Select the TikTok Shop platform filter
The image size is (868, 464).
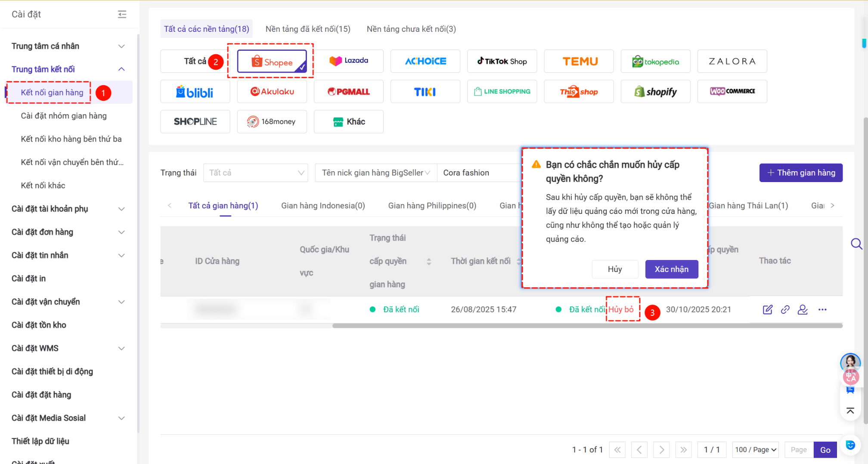(x=502, y=61)
